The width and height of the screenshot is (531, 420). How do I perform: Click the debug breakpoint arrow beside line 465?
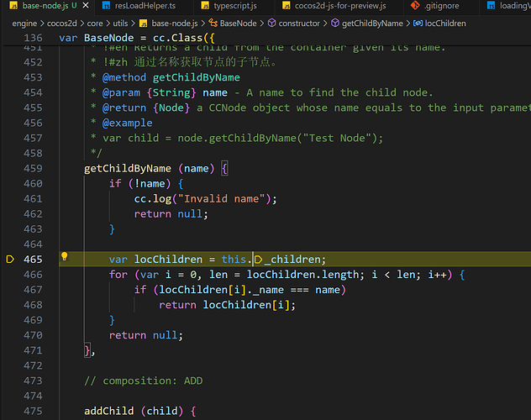click(x=10, y=260)
